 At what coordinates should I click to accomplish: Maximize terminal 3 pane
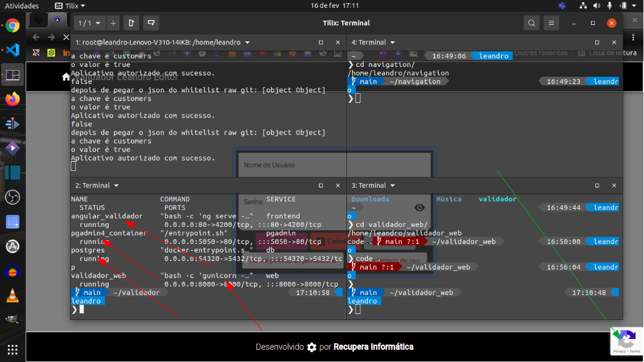click(x=597, y=186)
